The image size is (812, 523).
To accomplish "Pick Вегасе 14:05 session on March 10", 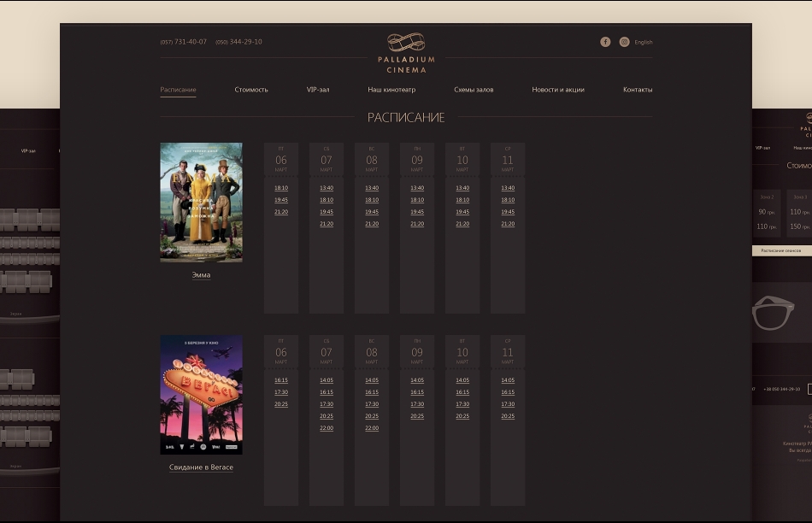I will pos(462,380).
